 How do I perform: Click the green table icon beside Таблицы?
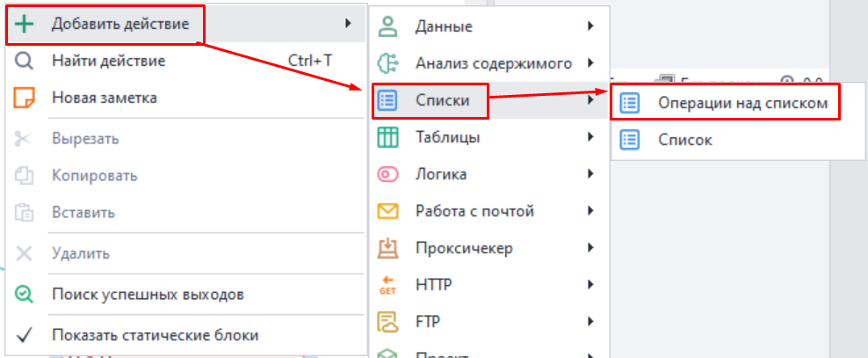click(387, 137)
